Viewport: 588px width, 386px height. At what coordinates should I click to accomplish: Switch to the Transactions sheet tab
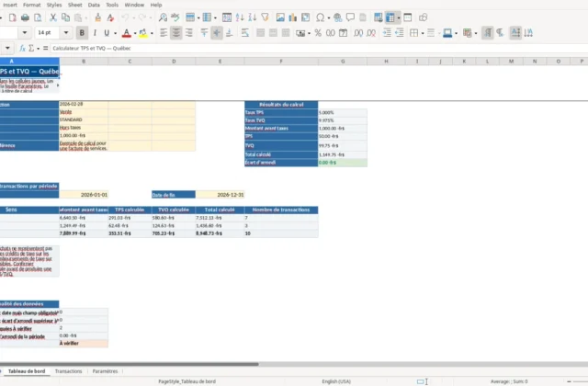coord(68,371)
